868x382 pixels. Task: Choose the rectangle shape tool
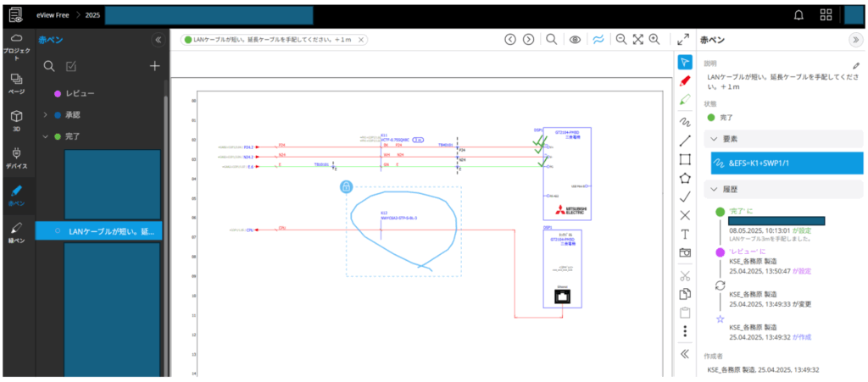click(x=685, y=158)
